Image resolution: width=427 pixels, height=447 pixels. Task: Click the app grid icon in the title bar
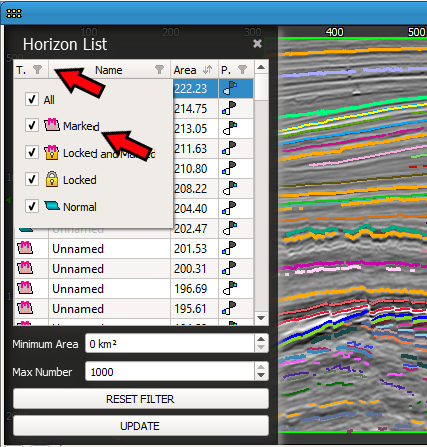click(14, 13)
